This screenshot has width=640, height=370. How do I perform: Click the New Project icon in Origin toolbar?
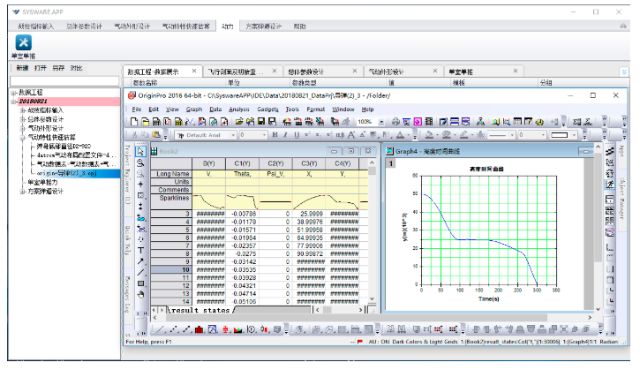click(x=134, y=121)
